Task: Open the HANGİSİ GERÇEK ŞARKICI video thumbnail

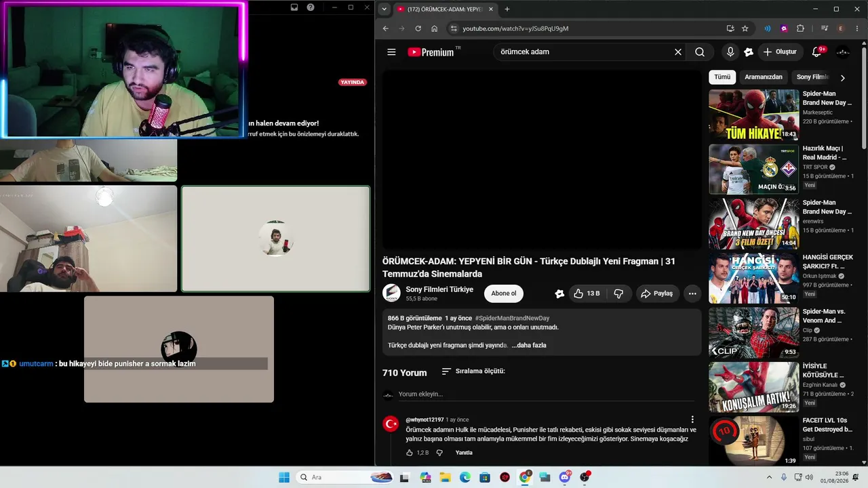Action: (754, 279)
